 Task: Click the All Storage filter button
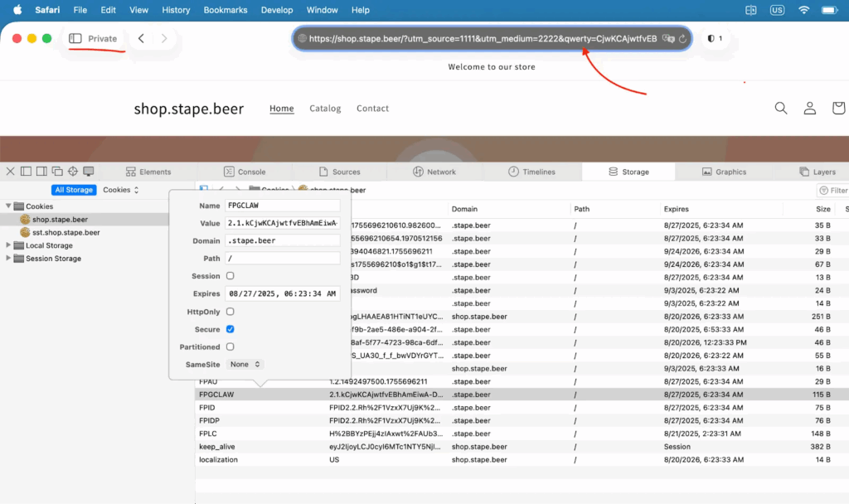74,190
